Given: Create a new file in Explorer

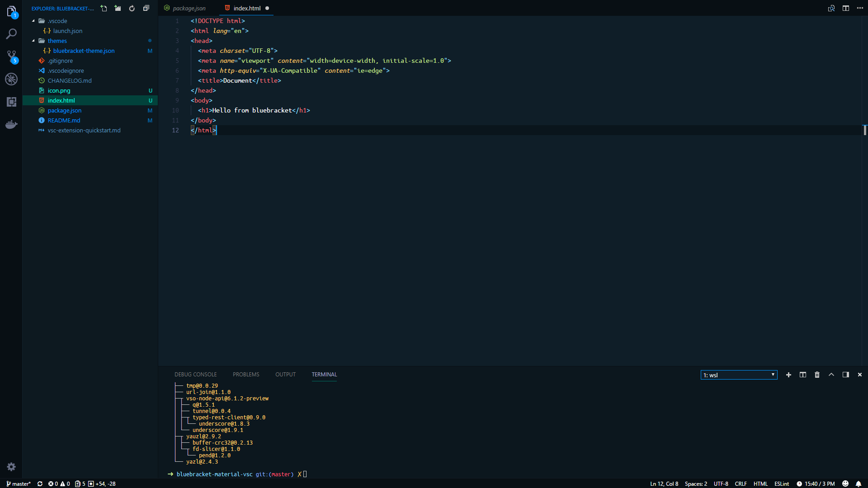Looking at the screenshot, I should [x=104, y=8].
